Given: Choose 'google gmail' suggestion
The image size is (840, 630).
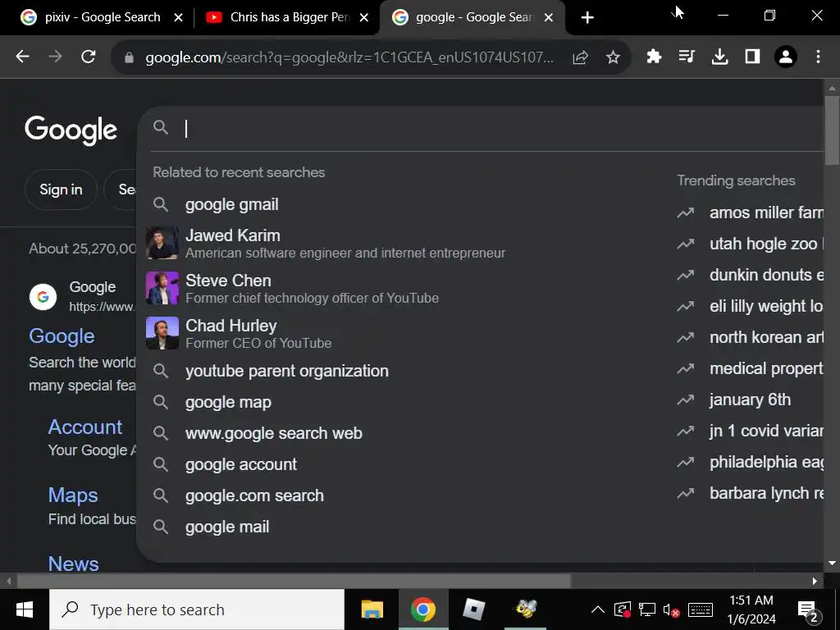Looking at the screenshot, I should coord(232,204).
